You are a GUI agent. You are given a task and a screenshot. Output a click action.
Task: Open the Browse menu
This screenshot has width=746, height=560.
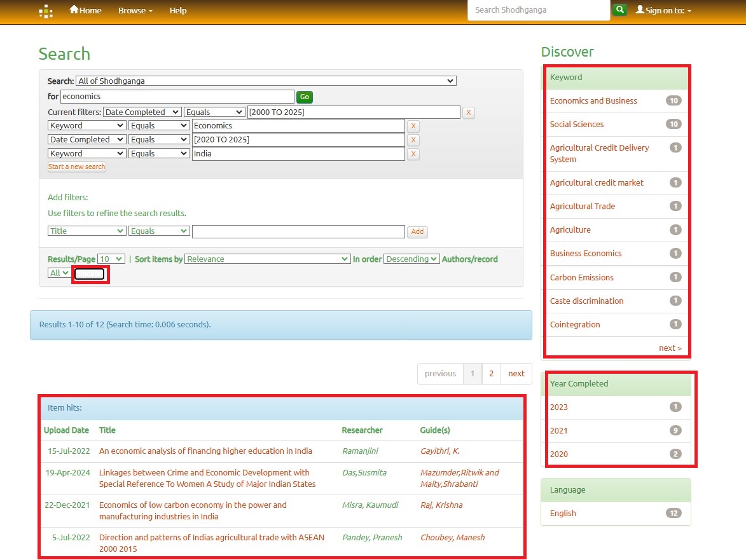tap(135, 11)
